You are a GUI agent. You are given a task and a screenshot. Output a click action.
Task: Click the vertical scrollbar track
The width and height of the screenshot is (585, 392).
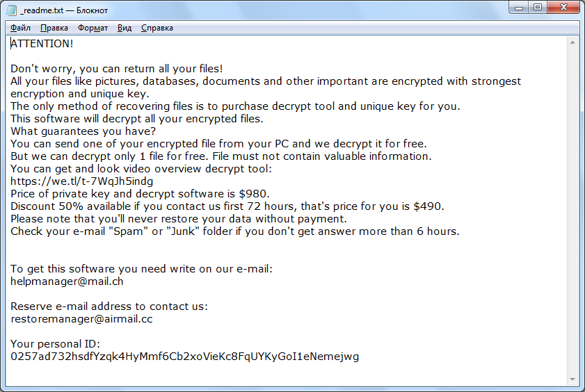[572, 209]
